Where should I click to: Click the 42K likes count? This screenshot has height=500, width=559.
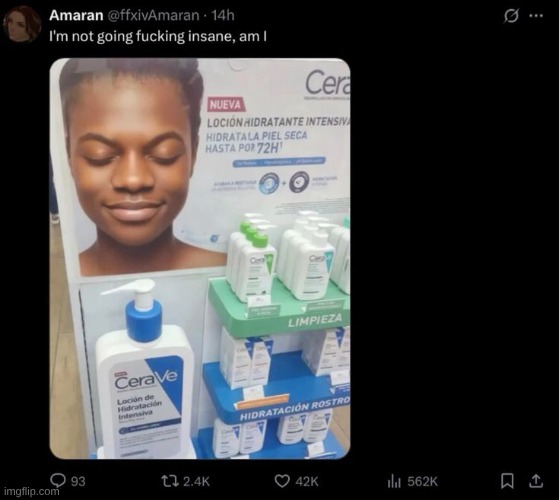[x=307, y=481]
